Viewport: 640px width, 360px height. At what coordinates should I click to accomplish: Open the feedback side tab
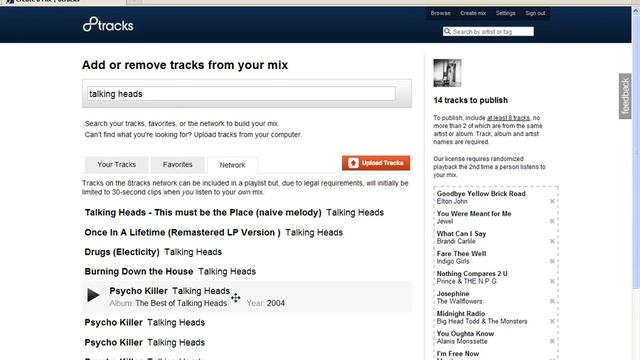click(625, 96)
